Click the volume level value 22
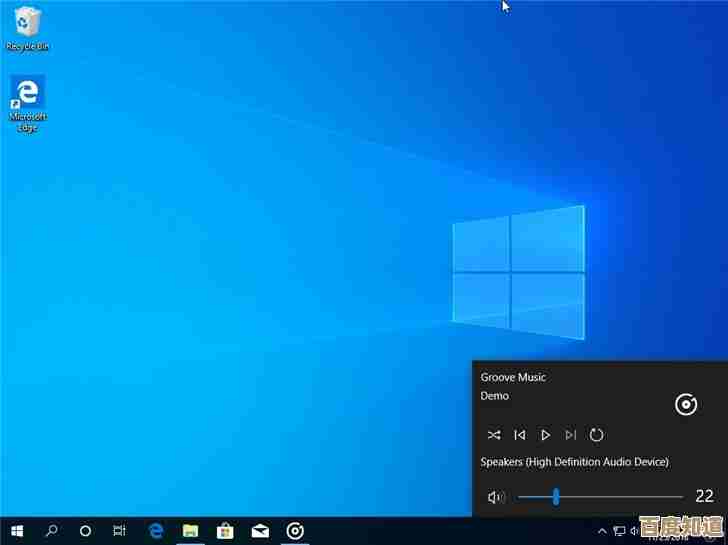This screenshot has width=728, height=545. [x=704, y=496]
